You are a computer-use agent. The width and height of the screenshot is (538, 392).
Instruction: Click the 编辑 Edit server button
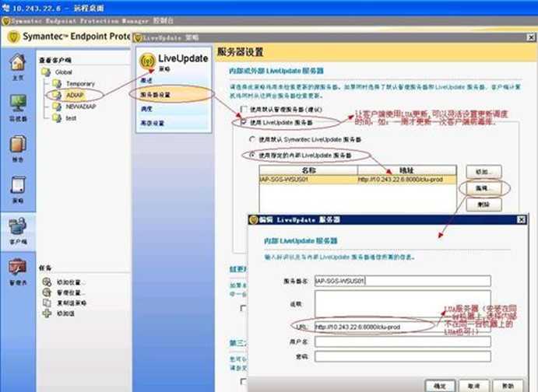483,188
